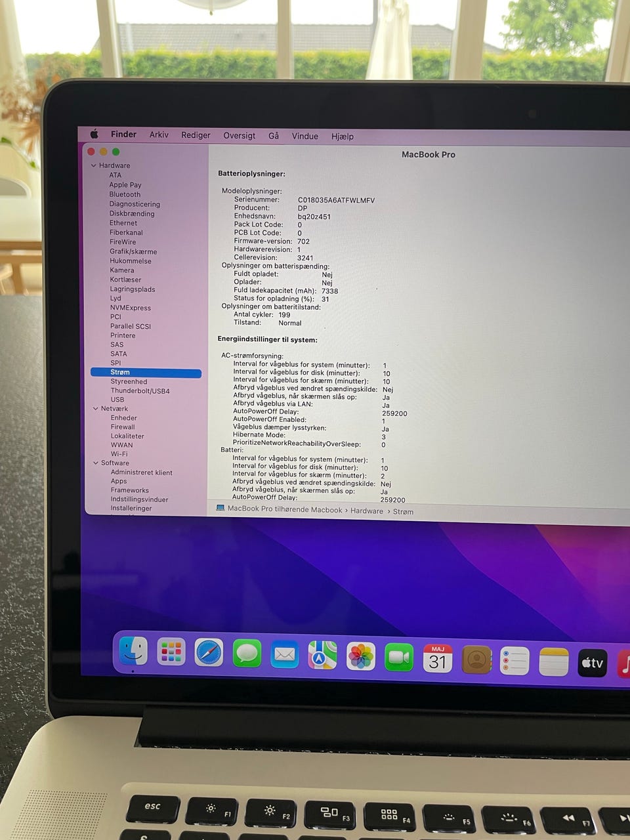The width and height of the screenshot is (630, 840).
Task: Select Lyd in the sidebar
Action: tap(115, 298)
